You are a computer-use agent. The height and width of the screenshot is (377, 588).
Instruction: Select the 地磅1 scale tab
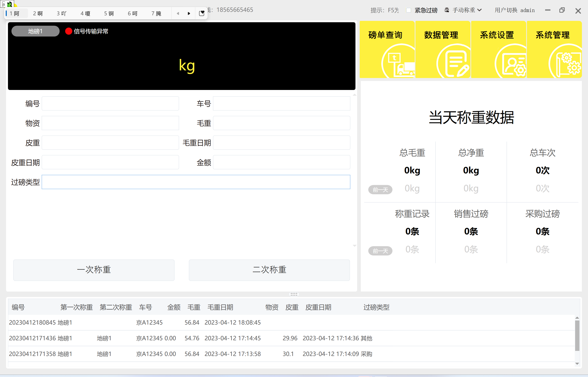click(x=35, y=31)
